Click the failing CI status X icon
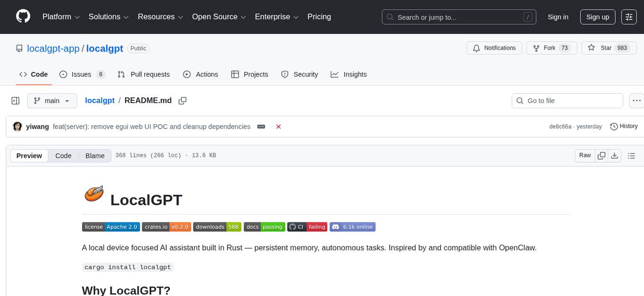The width and height of the screenshot is (644, 296). [x=278, y=126]
